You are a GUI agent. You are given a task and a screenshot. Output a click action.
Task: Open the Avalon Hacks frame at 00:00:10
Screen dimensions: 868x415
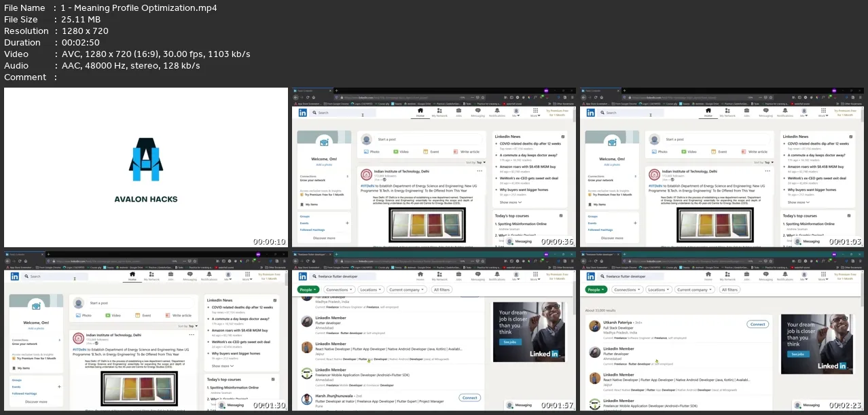146,167
